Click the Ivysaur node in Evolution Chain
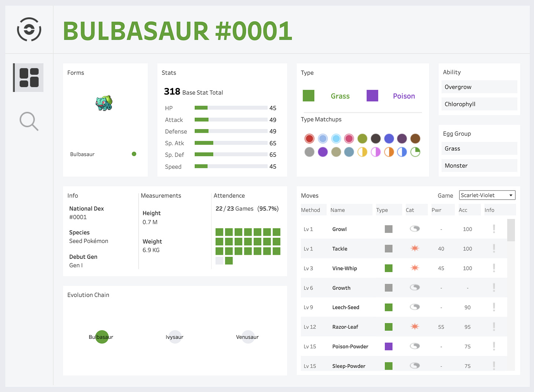534x392 pixels. click(175, 337)
